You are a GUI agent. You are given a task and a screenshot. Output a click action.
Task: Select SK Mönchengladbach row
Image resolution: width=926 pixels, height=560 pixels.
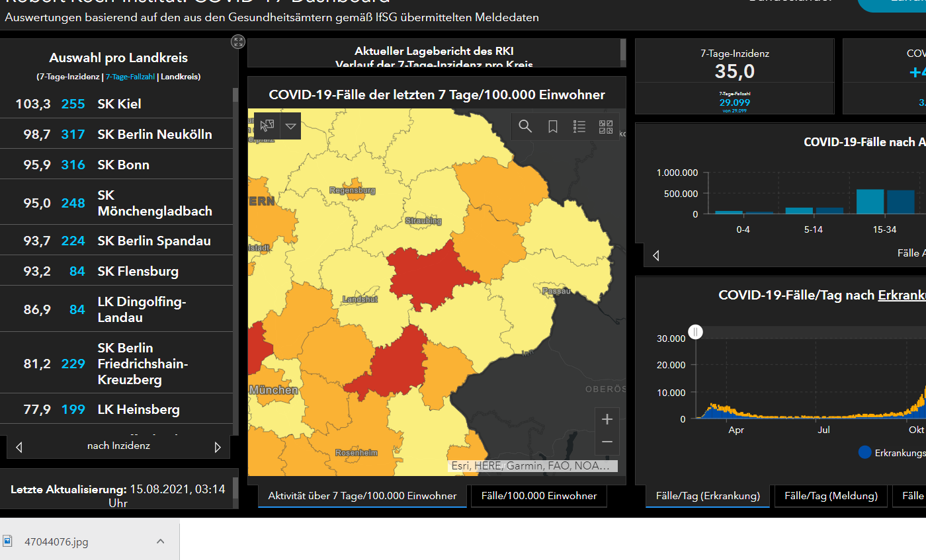coord(116,203)
